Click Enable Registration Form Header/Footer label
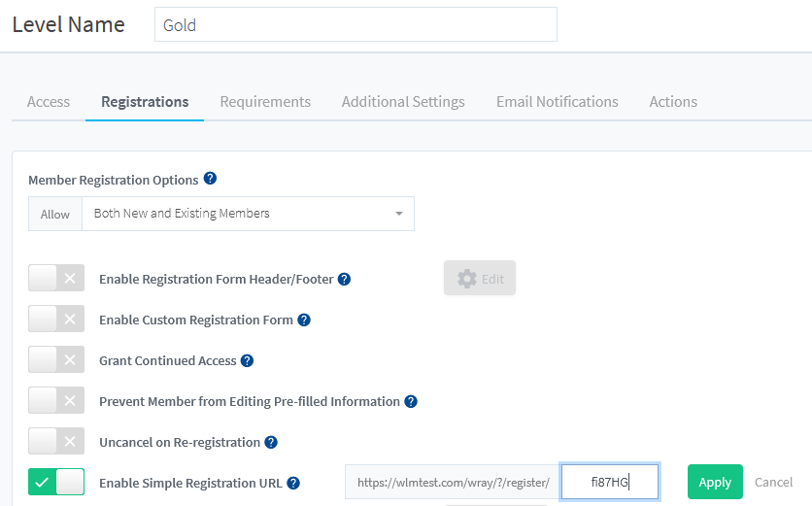Image resolution: width=812 pixels, height=506 pixels. click(x=217, y=280)
